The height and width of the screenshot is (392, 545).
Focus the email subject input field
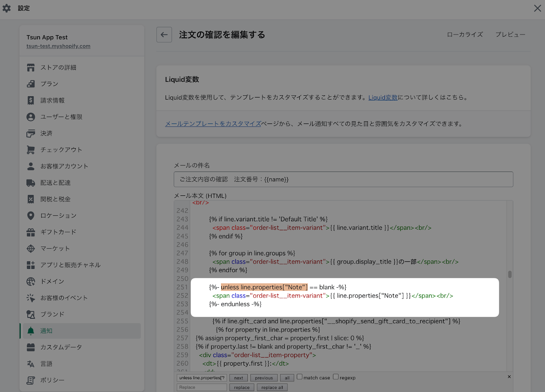coord(343,180)
